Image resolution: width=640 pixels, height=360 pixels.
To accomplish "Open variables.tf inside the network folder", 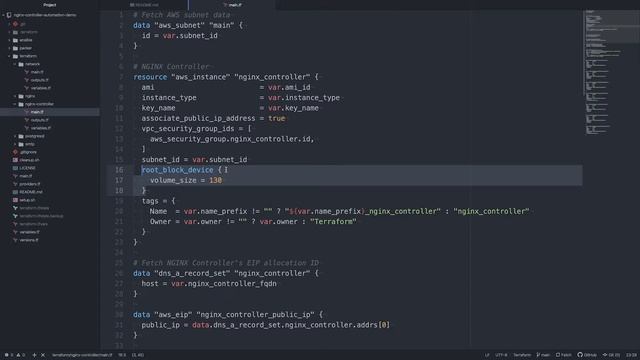I will [x=41, y=88].
